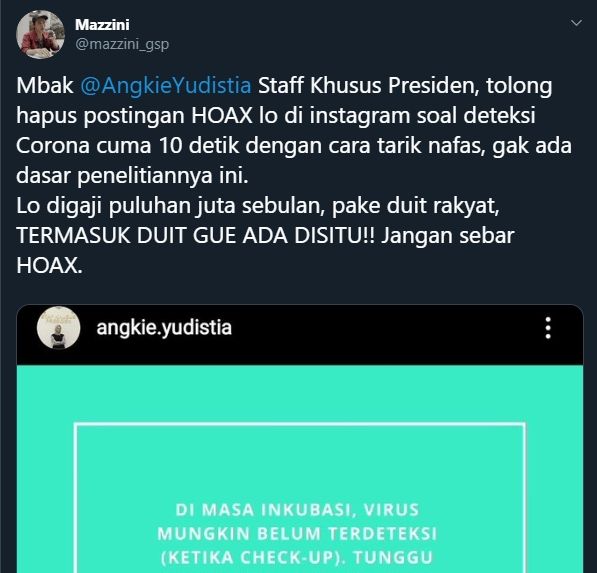597x573 pixels.
Task: Follow the @AngkieYudistia mention link
Action: [166, 85]
